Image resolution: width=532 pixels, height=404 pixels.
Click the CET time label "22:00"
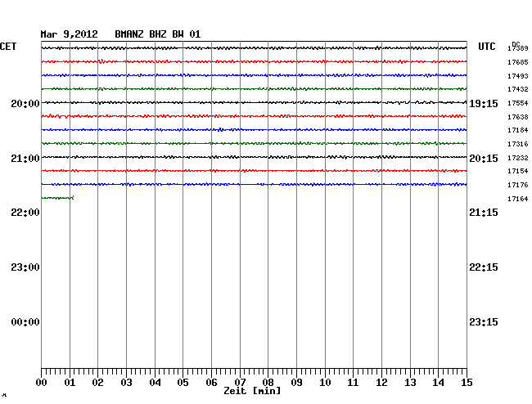coord(25,213)
